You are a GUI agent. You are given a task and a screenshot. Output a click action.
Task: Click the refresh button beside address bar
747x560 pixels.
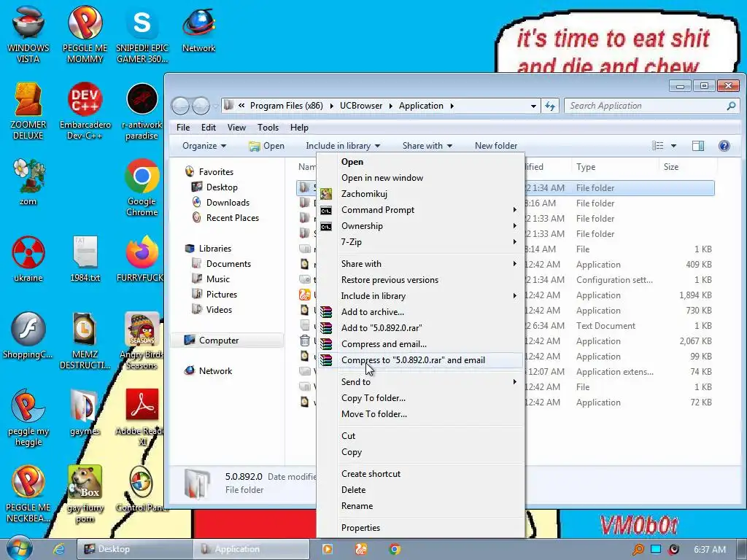tap(550, 106)
